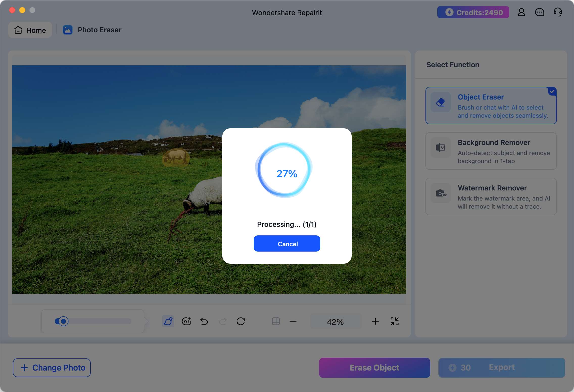574x392 pixels.
Task: Click the credits coin icon
Action: (x=449, y=12)
